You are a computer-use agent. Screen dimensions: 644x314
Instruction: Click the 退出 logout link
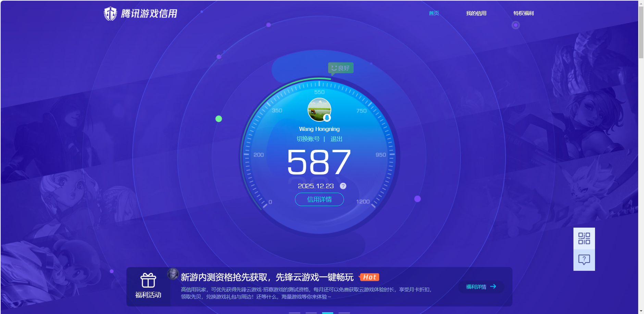click(336, 139)
